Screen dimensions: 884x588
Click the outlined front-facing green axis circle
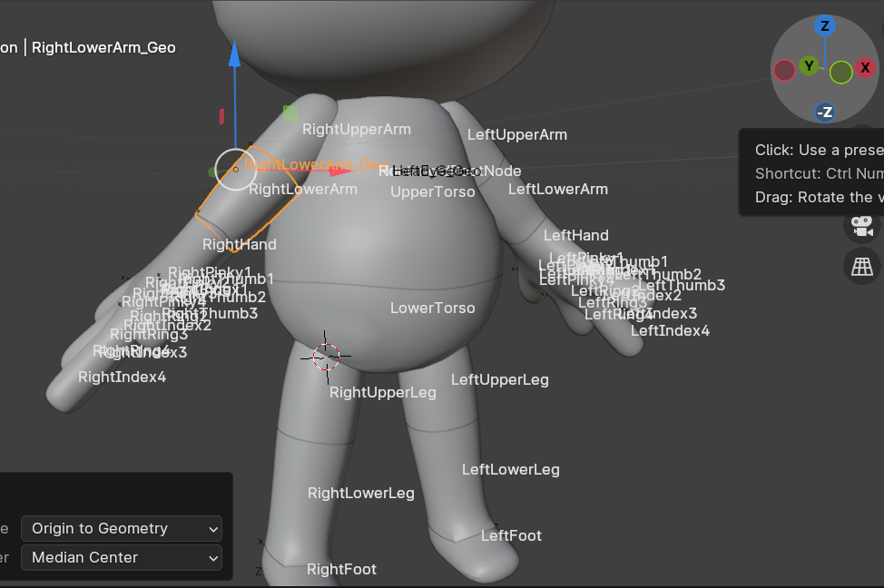(x=840, y=72)
